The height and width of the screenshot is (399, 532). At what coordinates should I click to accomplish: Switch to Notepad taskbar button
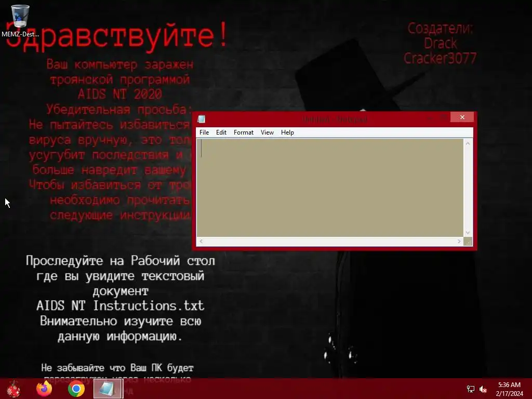108,389
